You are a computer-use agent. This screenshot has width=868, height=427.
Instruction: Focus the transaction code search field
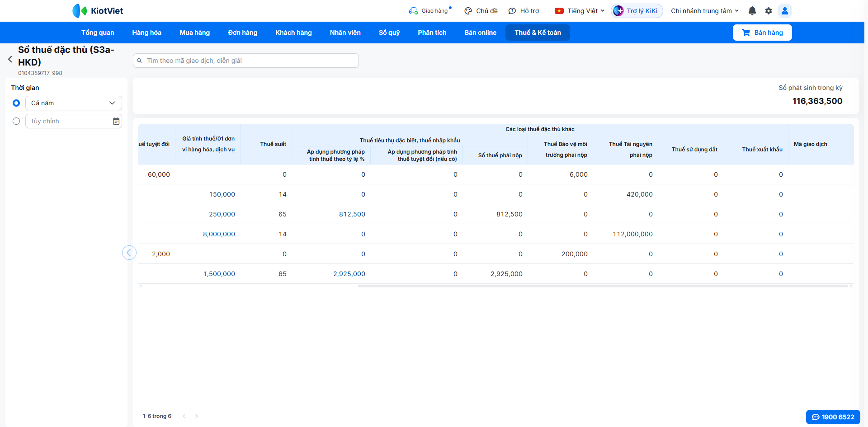pos(246,61)
